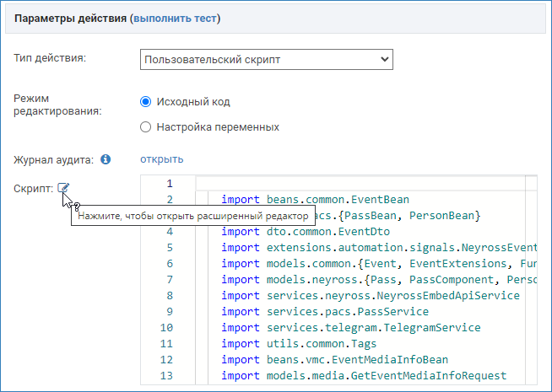This screenshot has width=552, height=392.
Task: Click the 'выполнить тест' link
Action: pyautogui.click(x=174, y=18)
